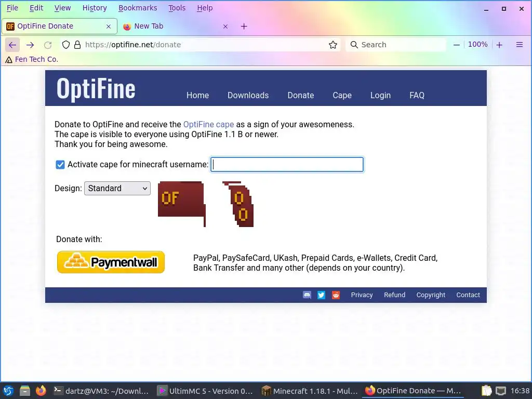Zoom in with the plus button

click(x=499, y=45)
